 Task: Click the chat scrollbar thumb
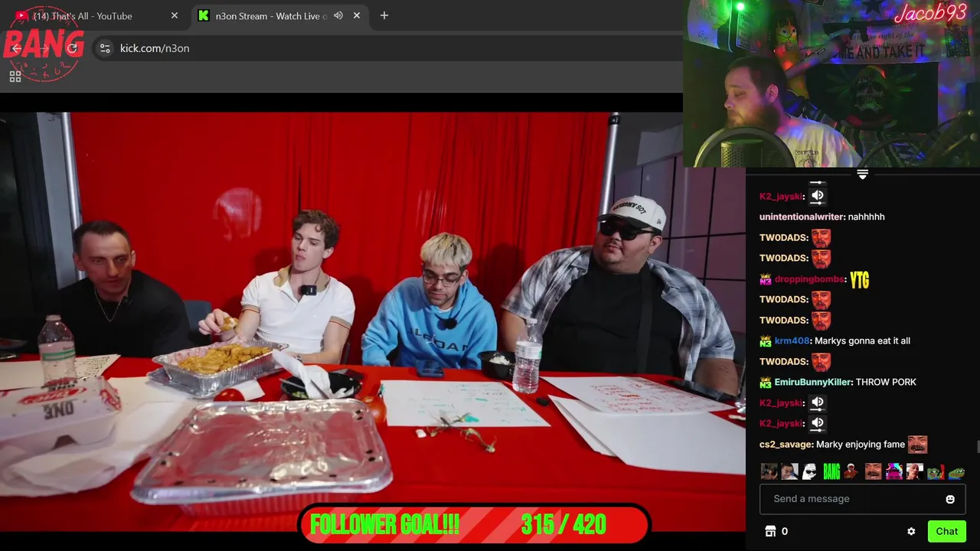pos(978,448)
